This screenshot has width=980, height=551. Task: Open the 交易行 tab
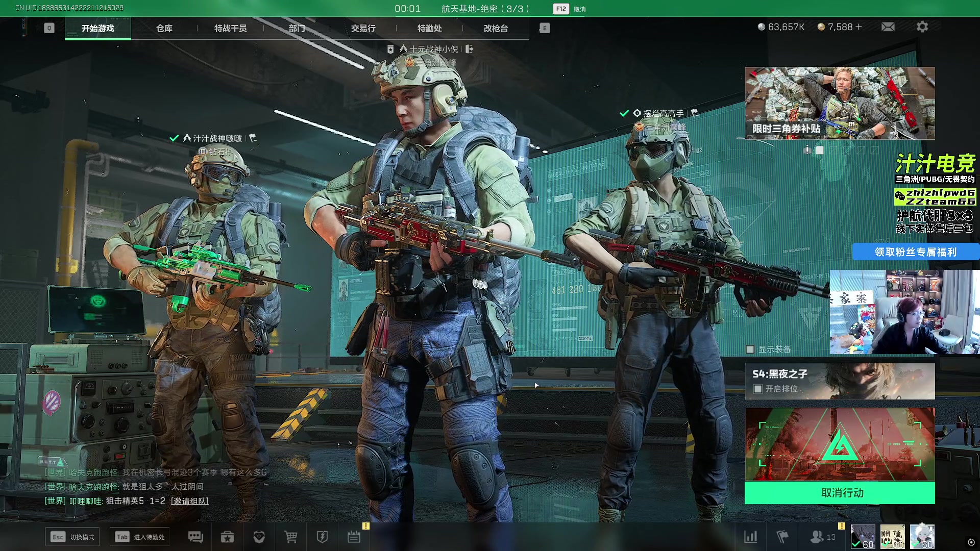[363, 29]
